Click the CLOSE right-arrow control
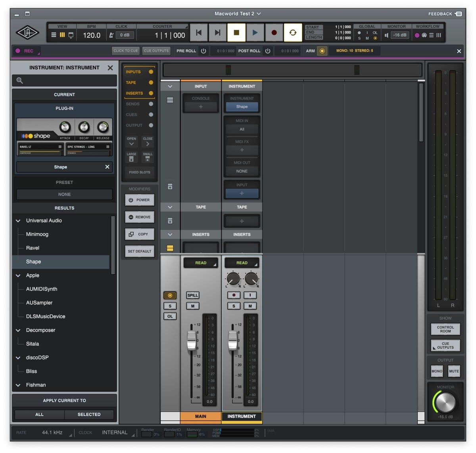476x453 pixels. [x=148, y=141]
